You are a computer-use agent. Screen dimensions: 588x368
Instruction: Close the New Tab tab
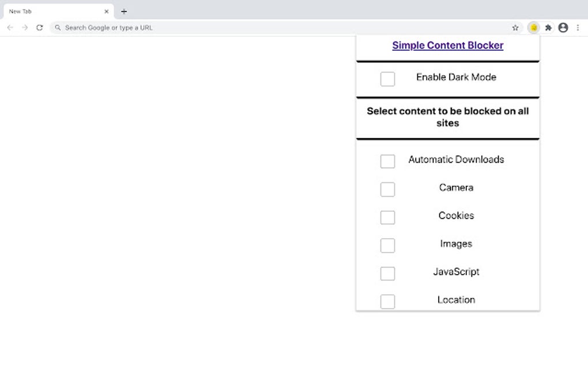point(107,10)
